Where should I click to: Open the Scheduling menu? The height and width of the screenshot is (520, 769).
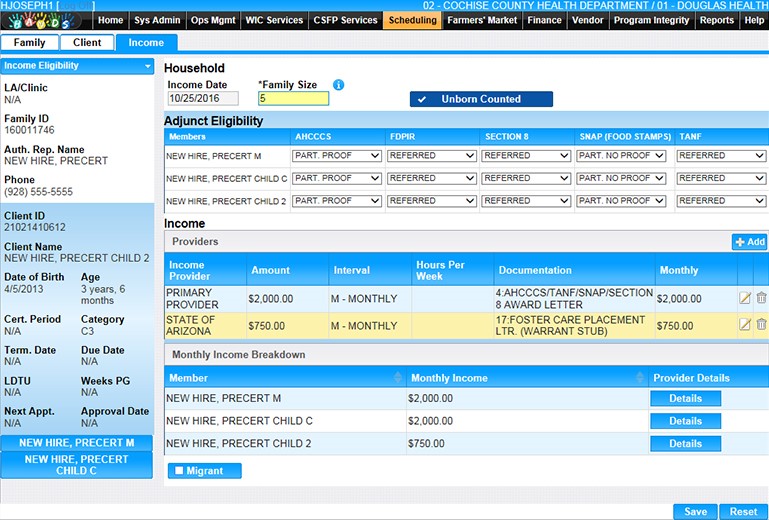(x=412, y=20)
